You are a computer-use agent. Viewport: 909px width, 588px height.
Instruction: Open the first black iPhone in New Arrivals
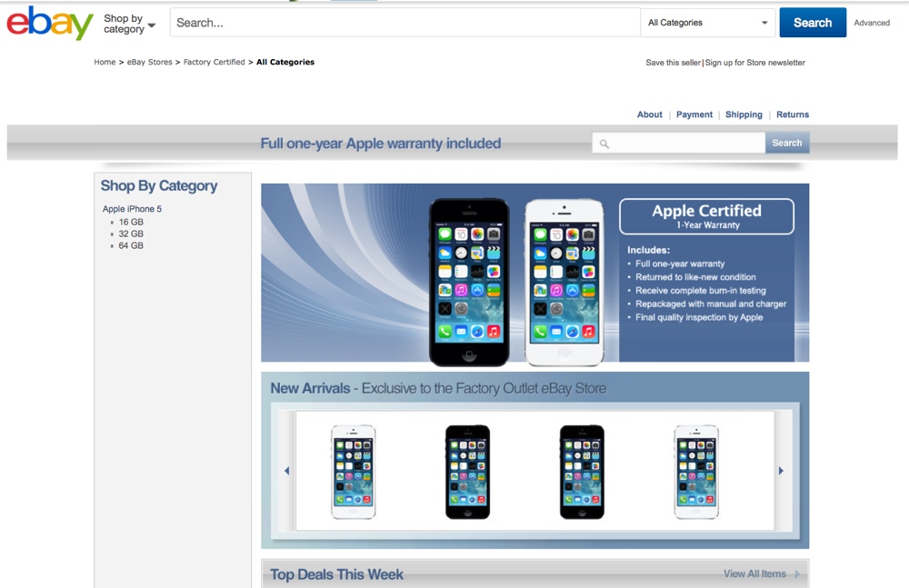coord(467,472)
